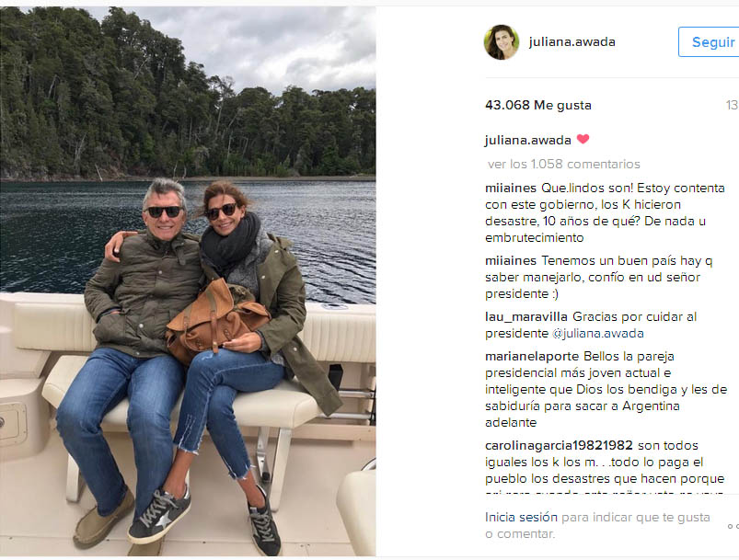Click juliana.awada profile avatar picture
The width and height of the screenshot is (739, 560).
pyautogui.click(x=502, y=42)
